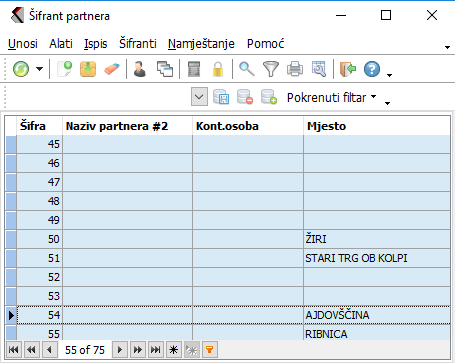Image resolution: width=455 pixels, height=363 pixels.
Task: Click the orange import box icon
Action: click(x=88, y=69)
